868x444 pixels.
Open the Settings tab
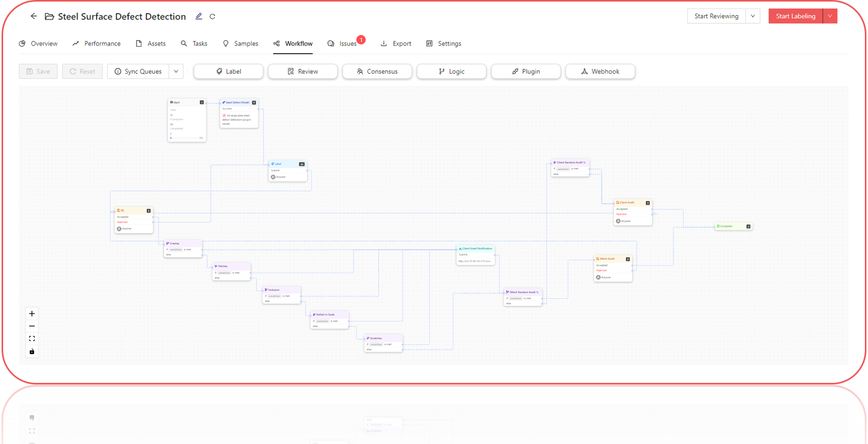pos(444,43)
